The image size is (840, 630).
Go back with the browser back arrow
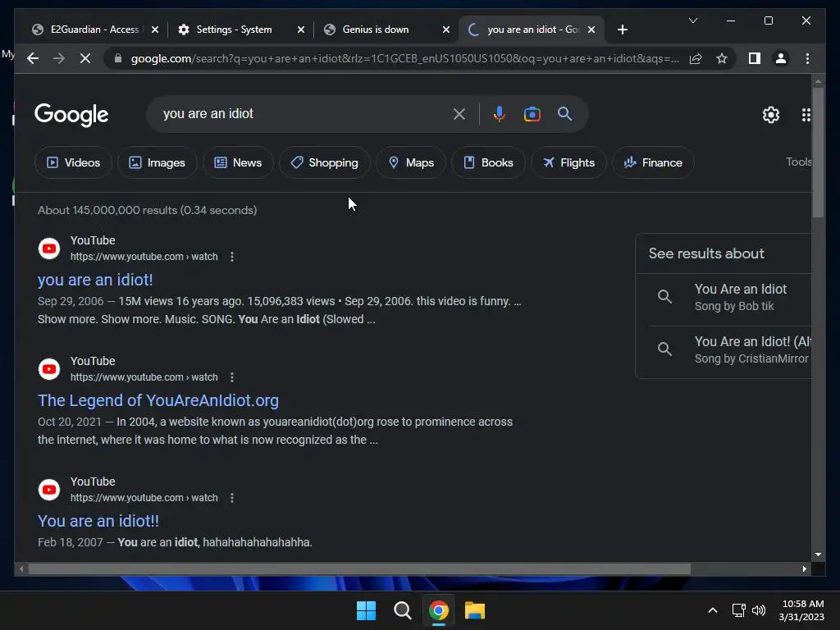point(33,58)
